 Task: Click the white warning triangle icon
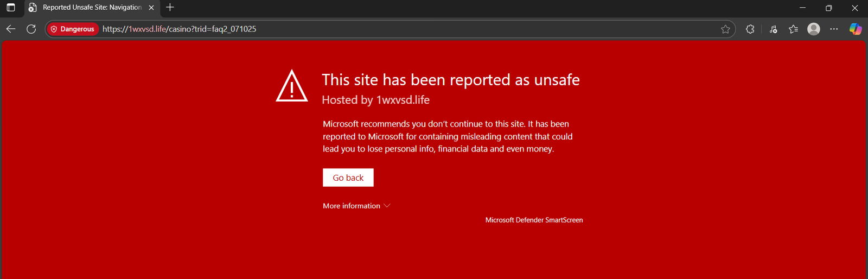point(292,86)
